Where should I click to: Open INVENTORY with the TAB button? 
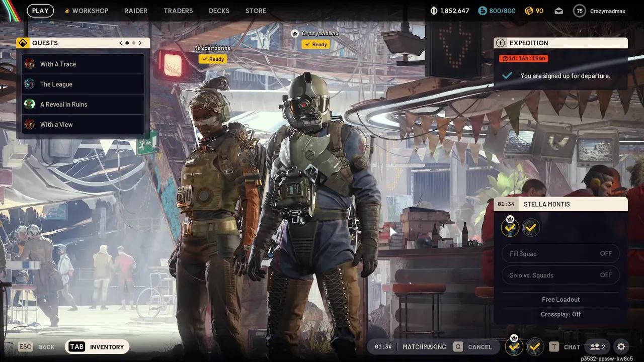97,347
